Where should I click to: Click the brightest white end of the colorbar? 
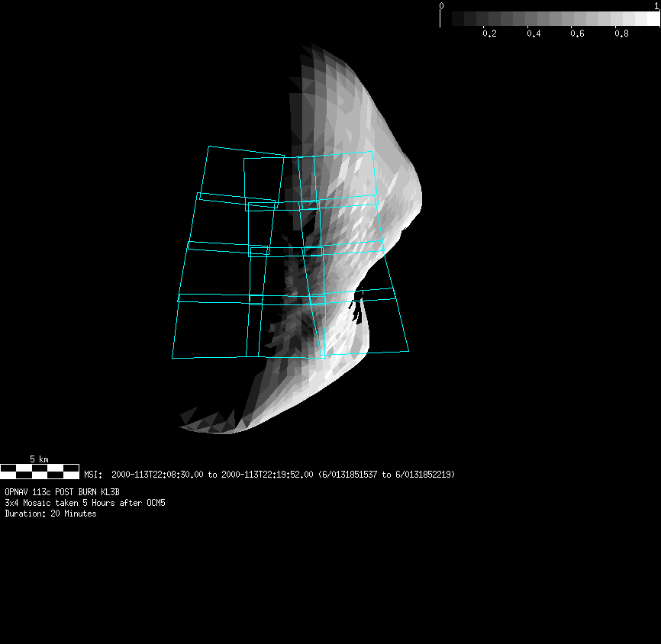coord(653,18)
